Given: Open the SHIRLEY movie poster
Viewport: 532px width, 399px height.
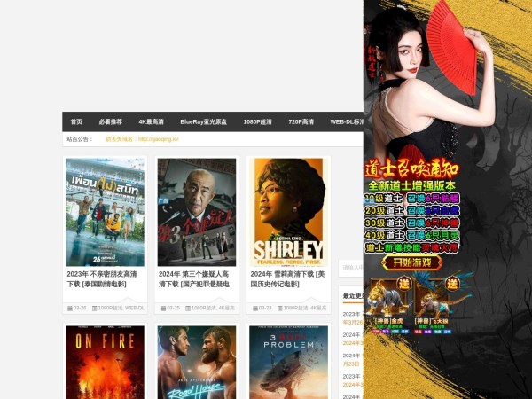Looking at the screenshot, I should click(288, 212).
